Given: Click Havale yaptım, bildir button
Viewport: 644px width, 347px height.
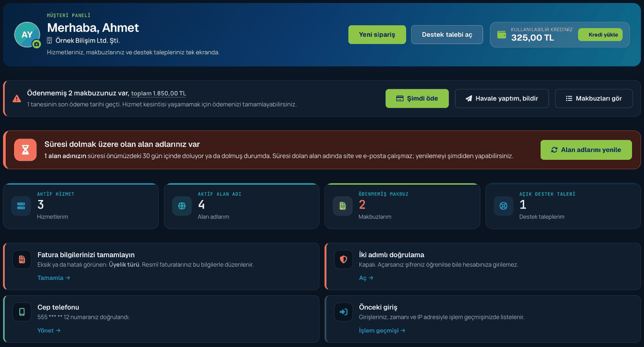Looking at the screenshot, I should pos(502,99).
